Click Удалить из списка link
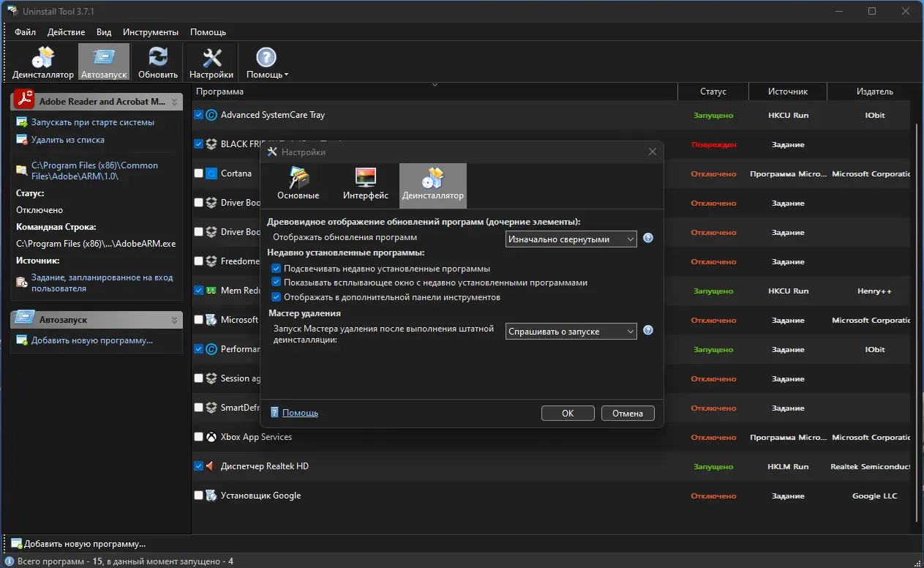 coord(68,140)
